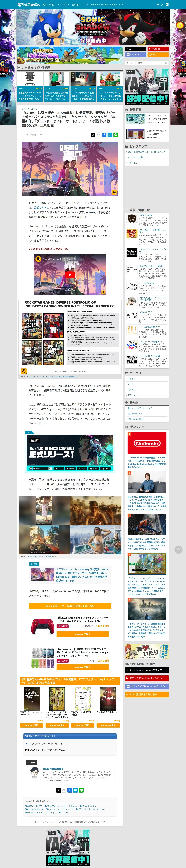Image resolution: width=186 pixels, height=868 pixels.
Task: Open the office chair popular article thumbnail
Action: pos(30,79)
